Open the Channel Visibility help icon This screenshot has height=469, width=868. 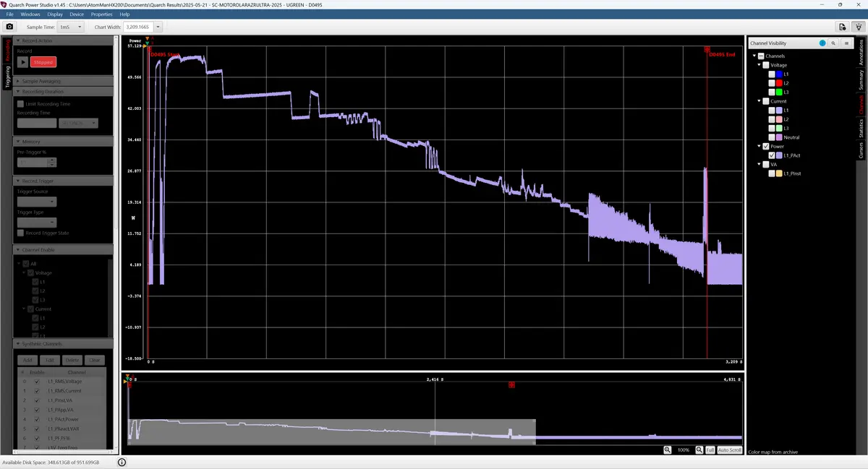pyautogui.click(x=822, y=43)
